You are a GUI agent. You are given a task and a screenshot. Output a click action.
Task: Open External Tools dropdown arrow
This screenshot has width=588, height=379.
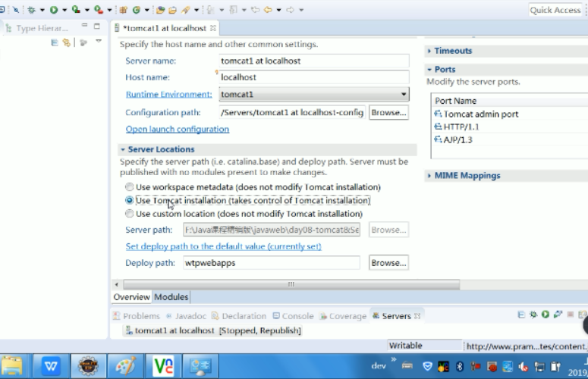(x=109, y=10)
